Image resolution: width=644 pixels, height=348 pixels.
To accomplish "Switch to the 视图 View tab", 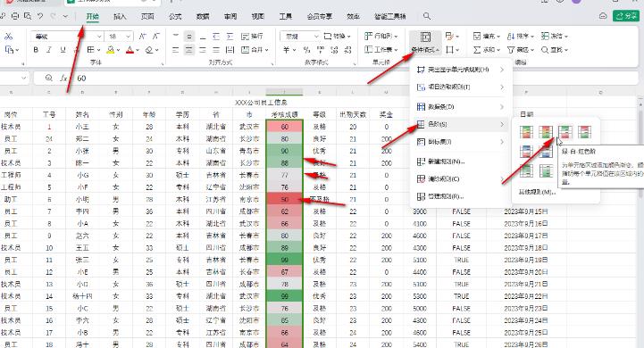I will coord(258,16).
